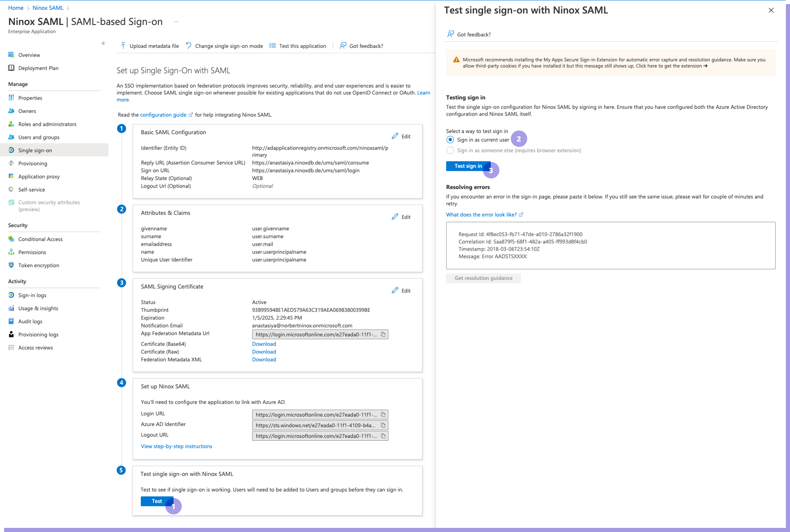Viewport: 790px width, 532px height.
Task: Click the Token encryption shield icon
Action: point(11,265)
